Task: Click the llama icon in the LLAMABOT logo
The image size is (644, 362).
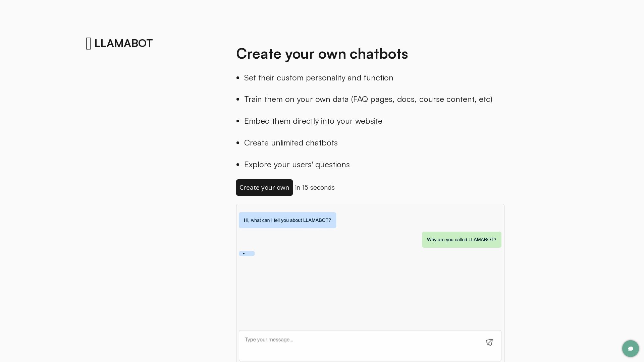Action: click(x=89, y=43)
